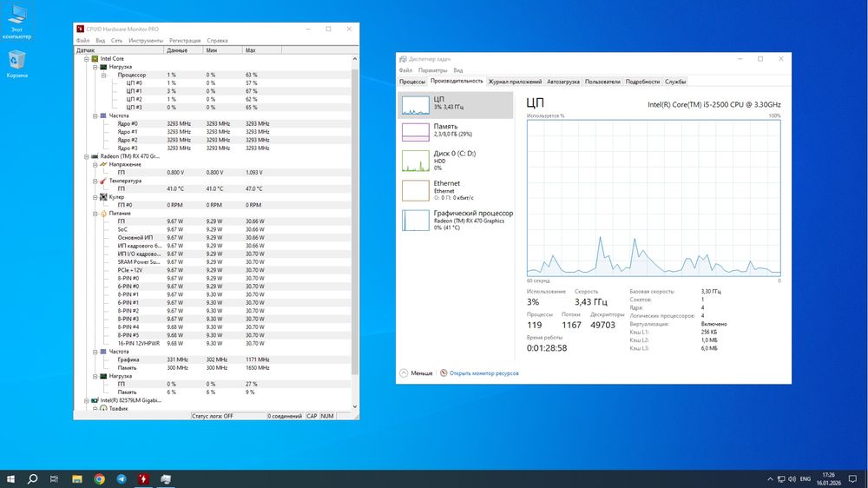Open HWMonitor Инструменты menu
The width and height of the screenshot is (868, 488).
[146, 41]
